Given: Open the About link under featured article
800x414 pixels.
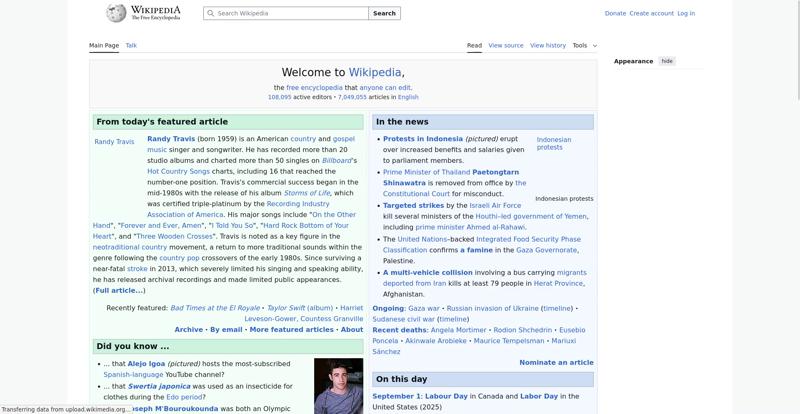Looking at the screenshot, I should coord(352,330).
